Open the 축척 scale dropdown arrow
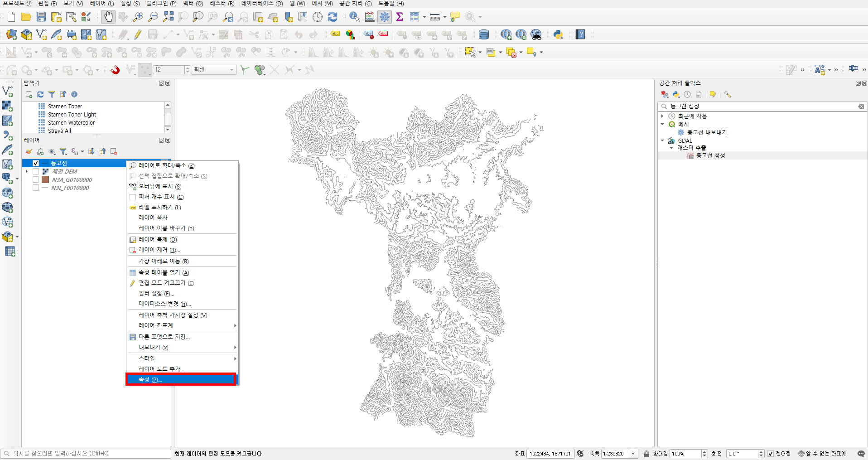 (x=633, y=454)
